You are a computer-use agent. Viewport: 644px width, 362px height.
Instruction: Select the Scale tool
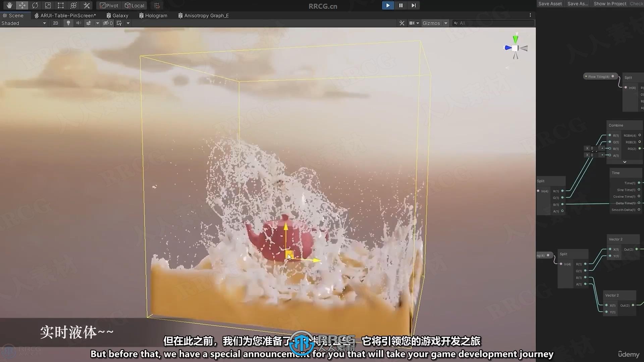[48, 5]
